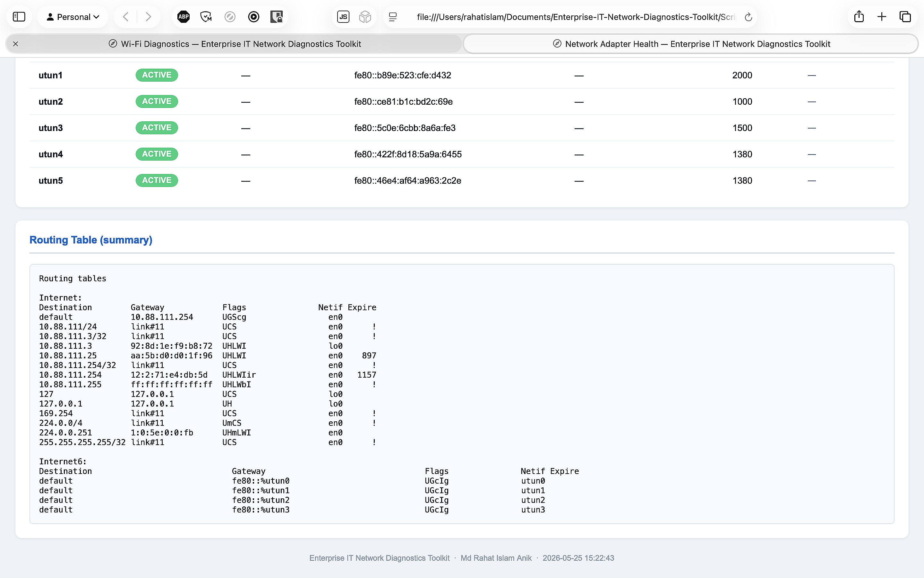Open the Share menu
The image size is (924, 578).
(859, 17)
